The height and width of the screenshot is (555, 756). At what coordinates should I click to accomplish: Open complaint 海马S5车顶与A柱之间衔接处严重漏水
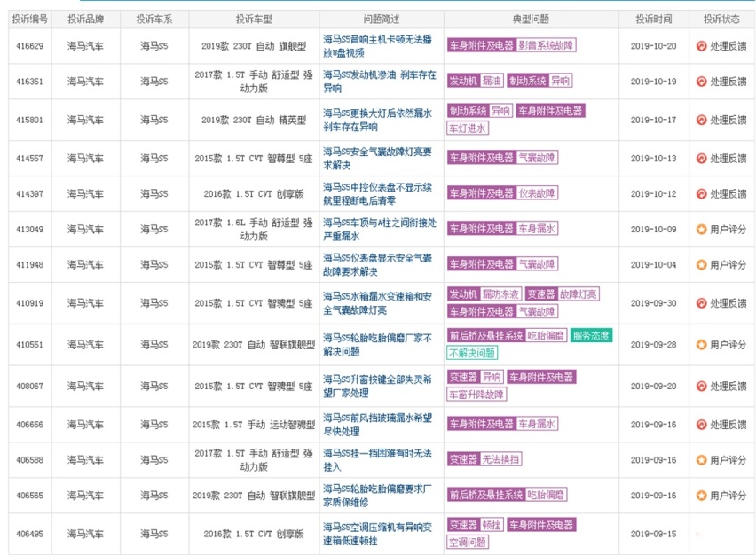(380, 230)
